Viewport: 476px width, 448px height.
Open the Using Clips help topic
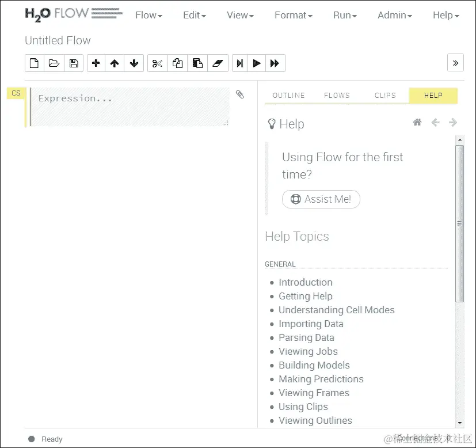tap(303, 407)
